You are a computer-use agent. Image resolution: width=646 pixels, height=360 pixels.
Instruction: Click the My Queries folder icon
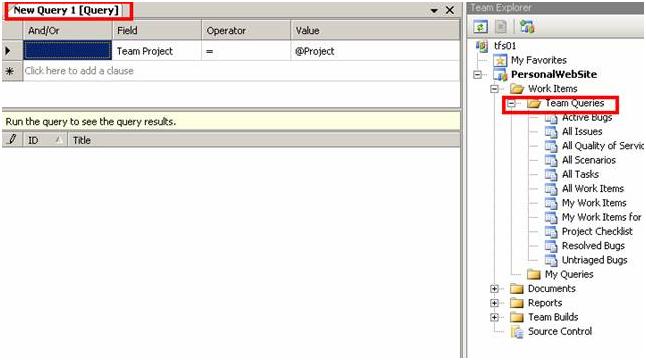point(534,274)
